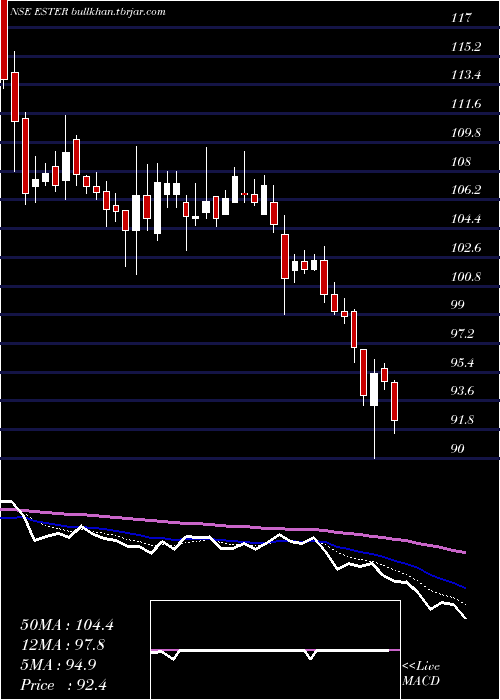This screenshot has height=700, width=500.
Task: Click the 108 price axis label
Action: click(x=462, y=162)
